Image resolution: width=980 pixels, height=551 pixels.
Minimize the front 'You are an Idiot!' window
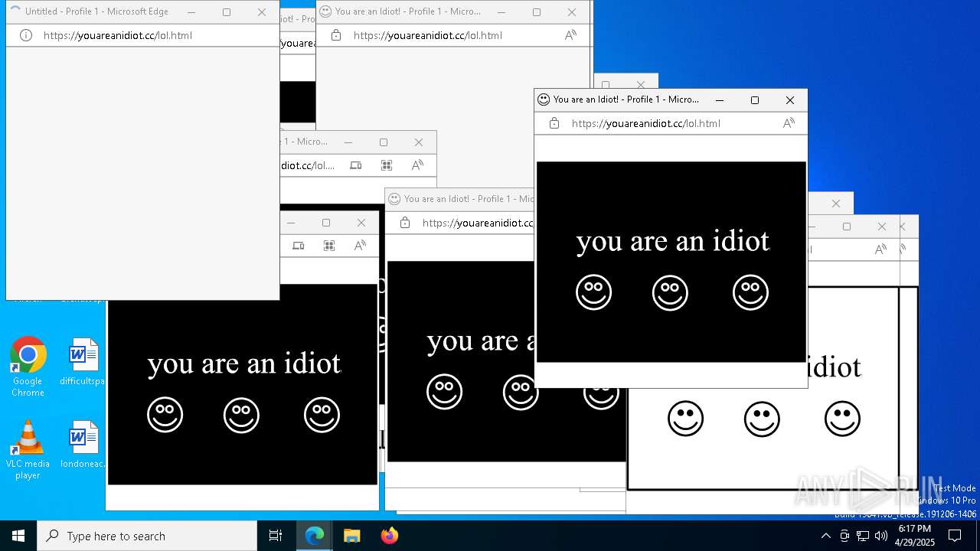tap(719, 99)
